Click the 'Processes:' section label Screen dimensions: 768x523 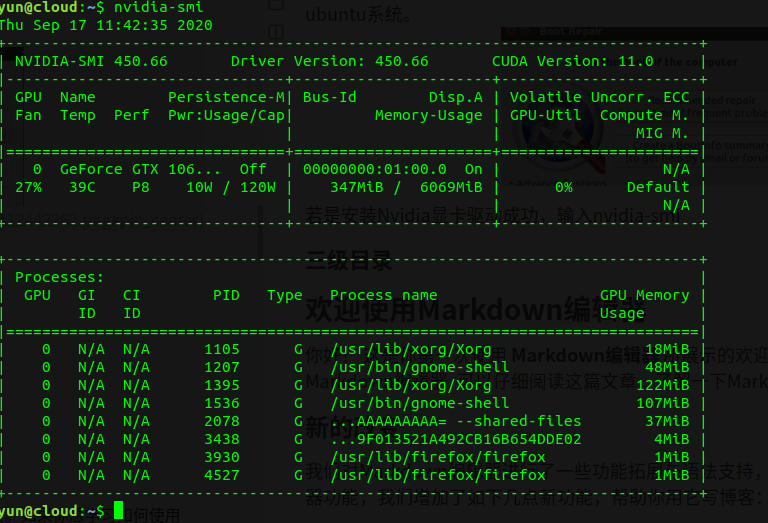pyautogui.click(x=60, y=277)
